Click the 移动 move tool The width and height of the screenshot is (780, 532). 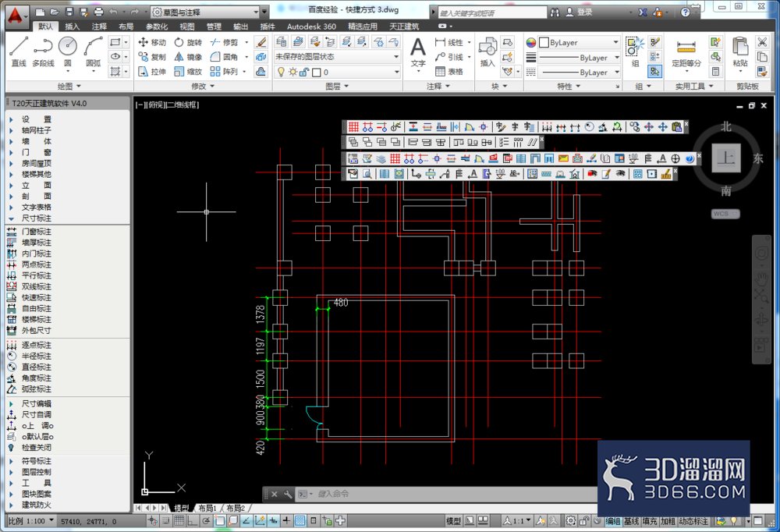tap(152, 42)
